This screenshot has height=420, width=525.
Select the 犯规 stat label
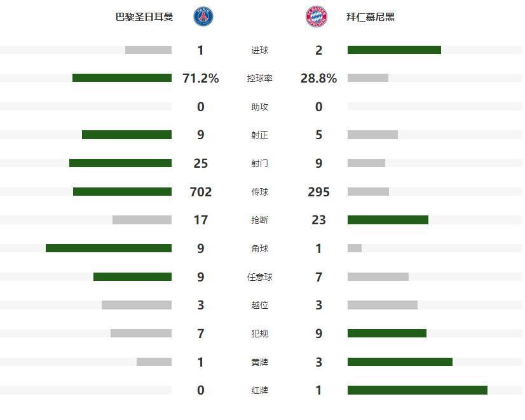point(259,334)
